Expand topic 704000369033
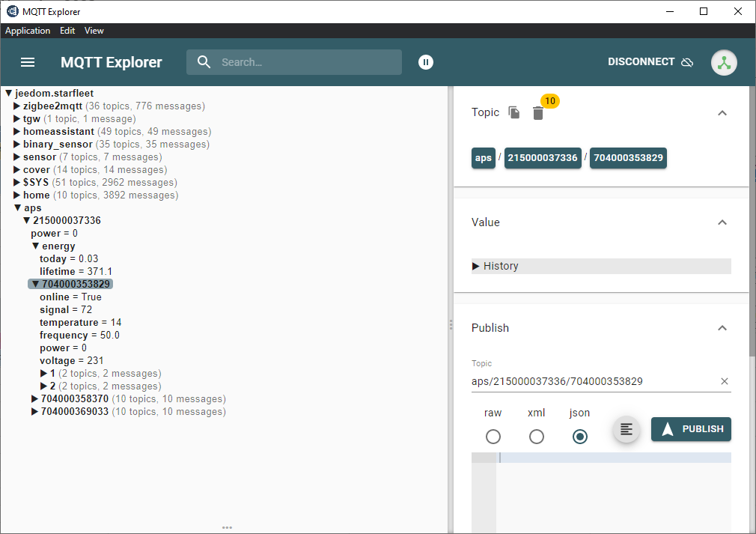This screenshot has height=534, width=756. (x=34, y=411)
